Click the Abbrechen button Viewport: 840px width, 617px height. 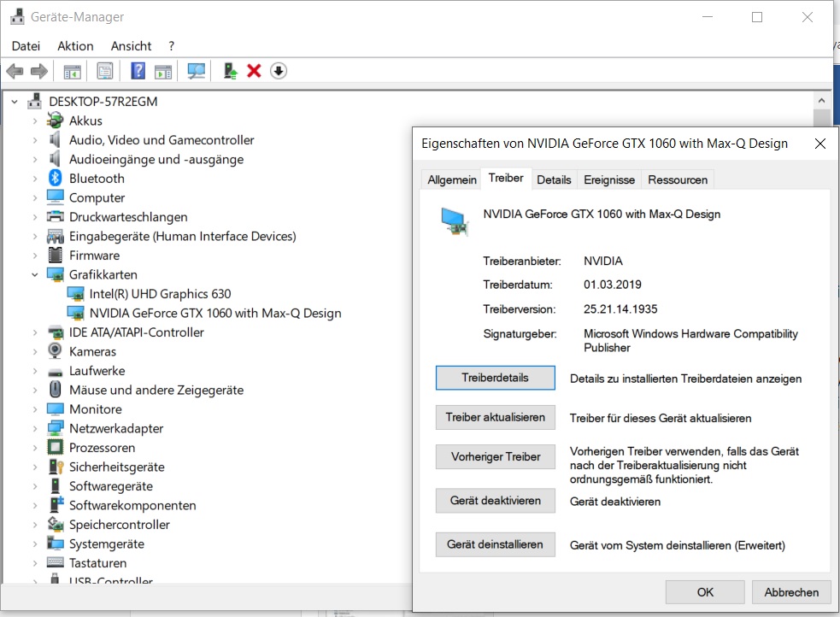coord(791,592)
